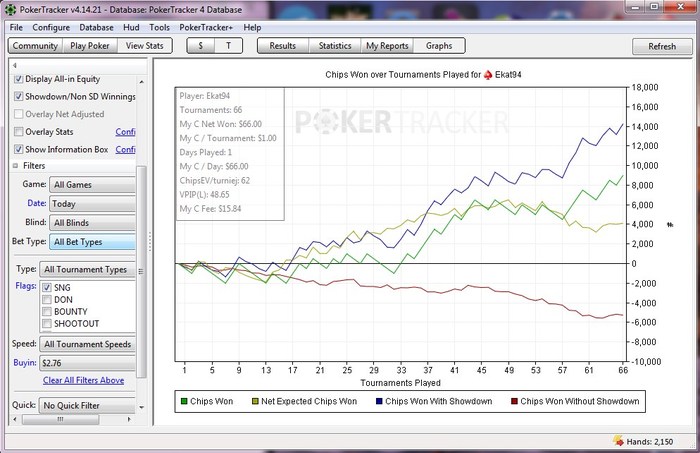Open the Database menu

96,27
